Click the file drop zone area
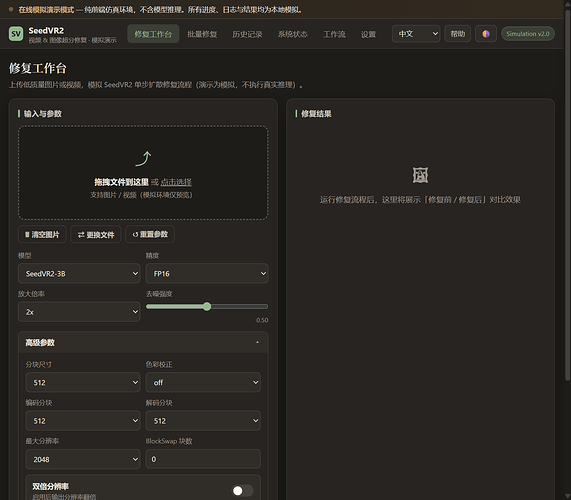The height and width of the screenshot is (500, 571). pyautogui.click(x=143, y=173)
